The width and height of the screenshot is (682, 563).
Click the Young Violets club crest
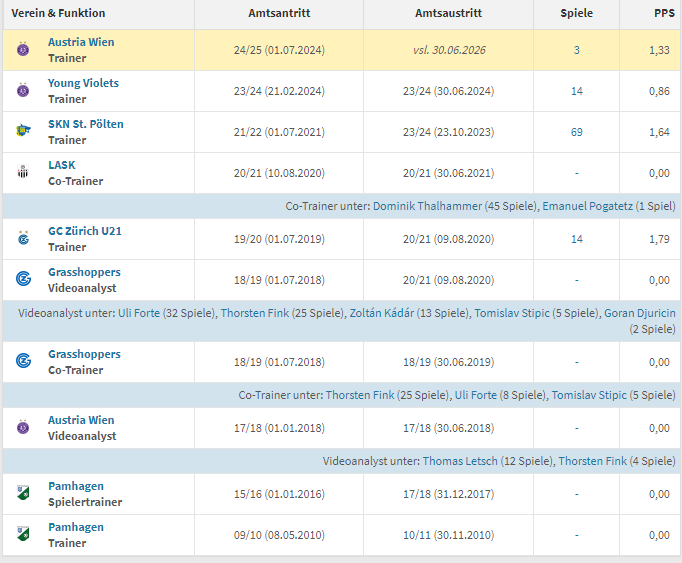[x=23, y=91]
